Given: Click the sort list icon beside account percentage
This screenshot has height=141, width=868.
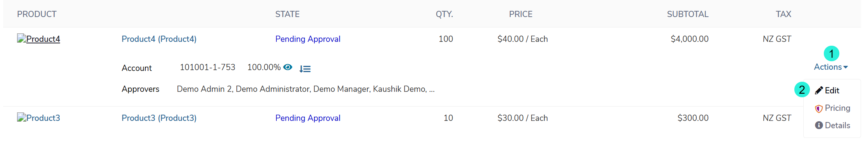Looking at the screenshot, I should (x=305, y=69).
